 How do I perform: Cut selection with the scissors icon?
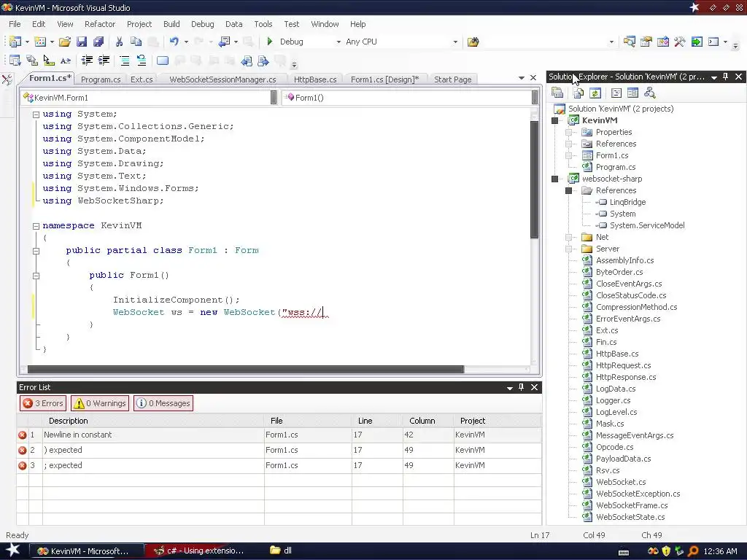click(119, 42)
